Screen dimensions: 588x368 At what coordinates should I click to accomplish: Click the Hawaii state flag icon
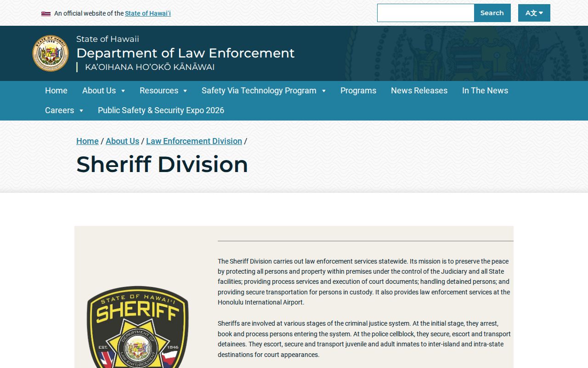[x=46, y=14]
